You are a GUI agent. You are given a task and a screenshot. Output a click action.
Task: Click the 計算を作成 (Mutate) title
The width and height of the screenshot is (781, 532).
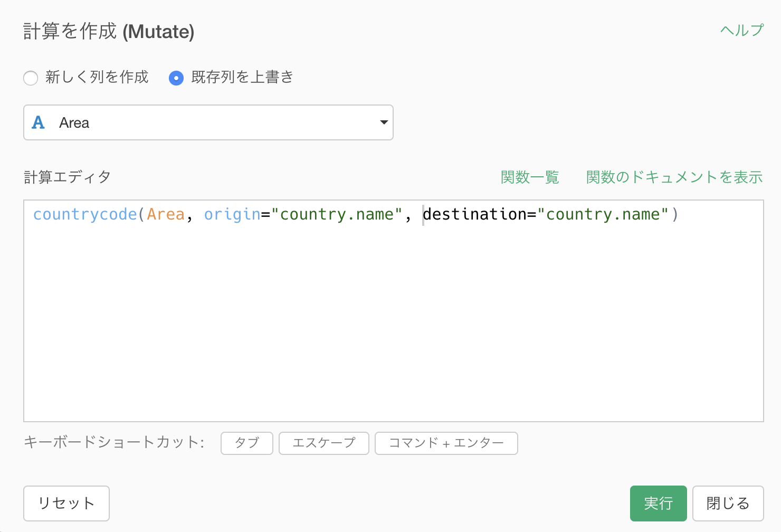[x=109, y=32]
